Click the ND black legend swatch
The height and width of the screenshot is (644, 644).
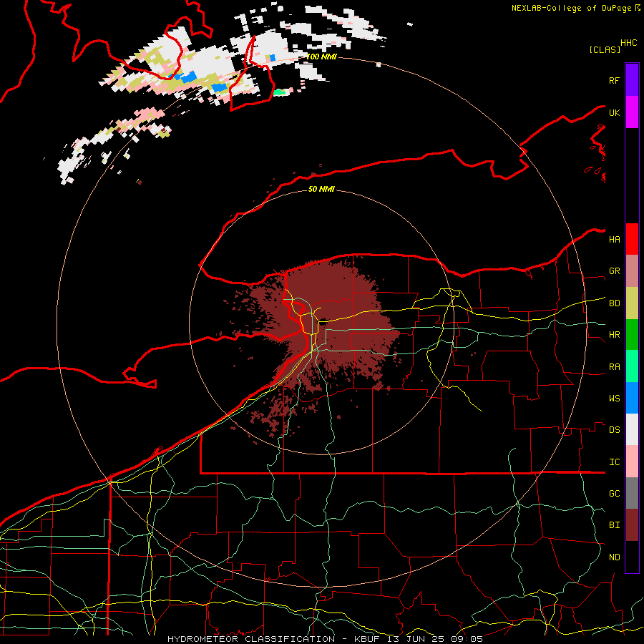click(632, 557)
